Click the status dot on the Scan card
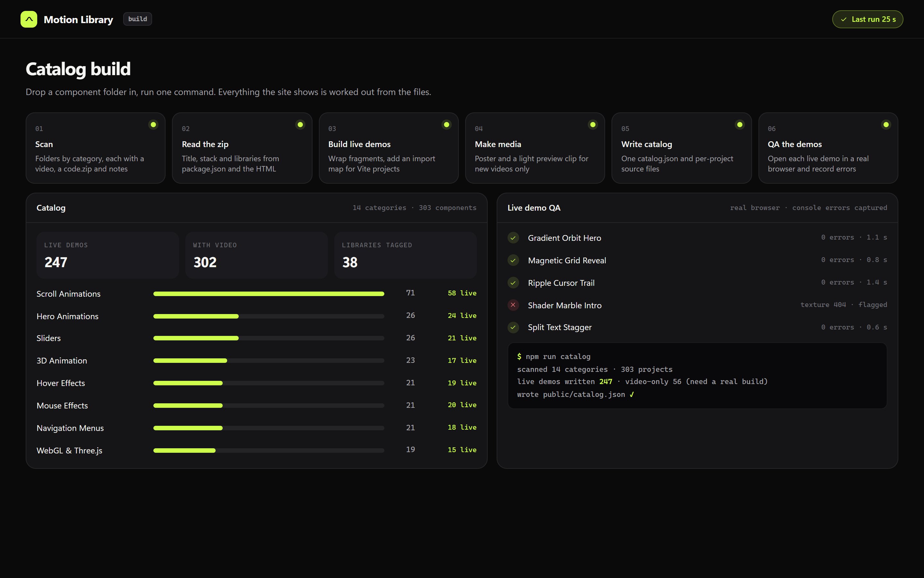 [153, 125]
